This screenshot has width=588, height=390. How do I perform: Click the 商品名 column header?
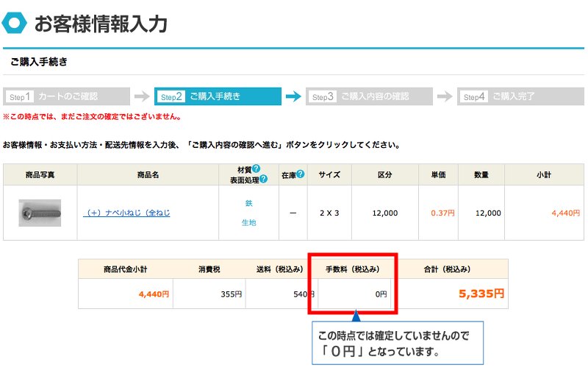(148, 174)
